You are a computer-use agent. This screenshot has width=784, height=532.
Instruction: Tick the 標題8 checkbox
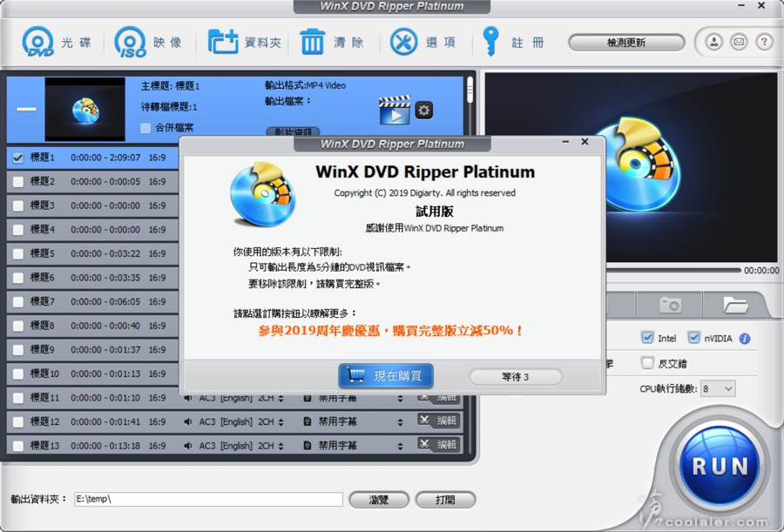(18, 326)
